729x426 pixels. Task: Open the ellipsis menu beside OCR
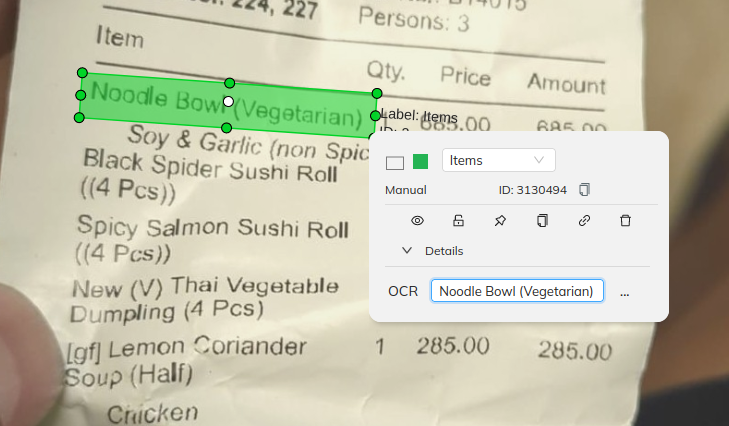pyautogui.click(x=624, y=293)
